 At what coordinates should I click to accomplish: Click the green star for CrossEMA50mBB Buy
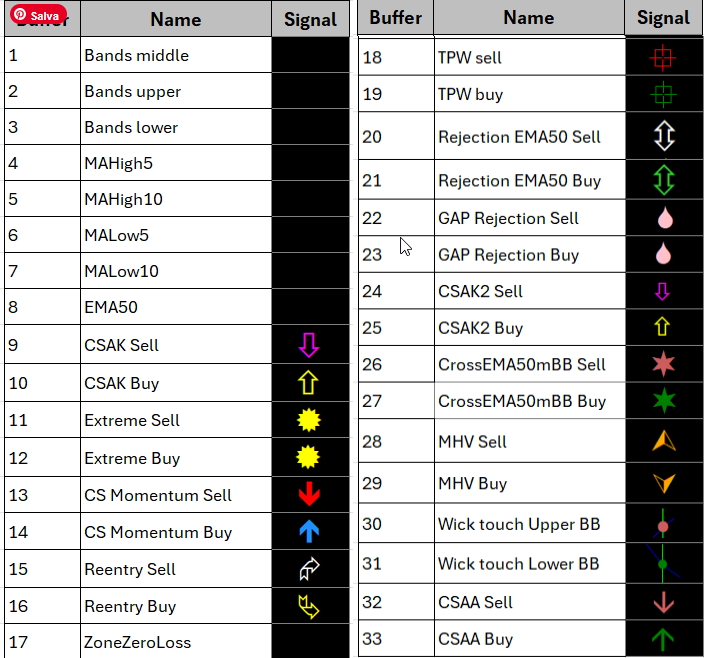click(x=664, y=400)
